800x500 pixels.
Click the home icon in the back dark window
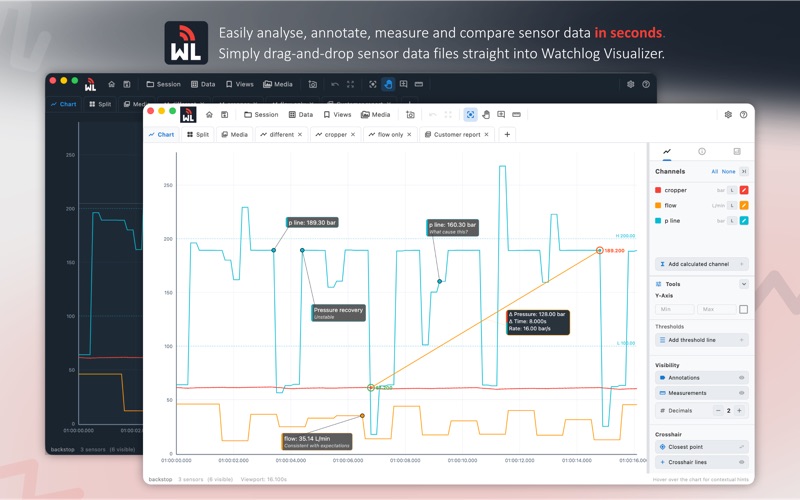(x=111, y=84)
